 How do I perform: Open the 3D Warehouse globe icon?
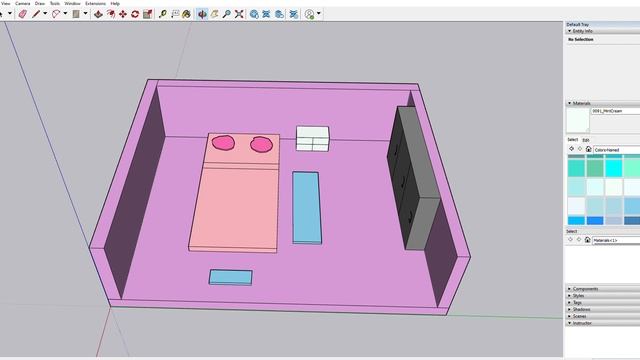[254, 14]
